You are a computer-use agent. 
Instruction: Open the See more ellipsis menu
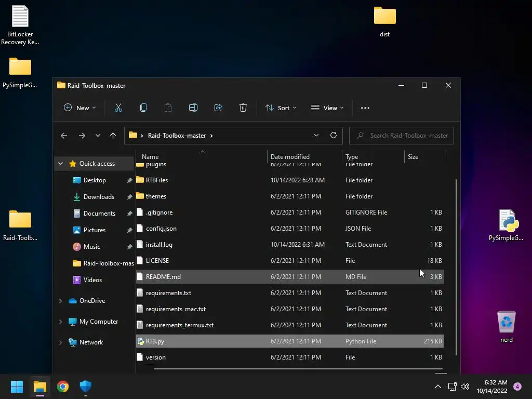tap(365, 108)
